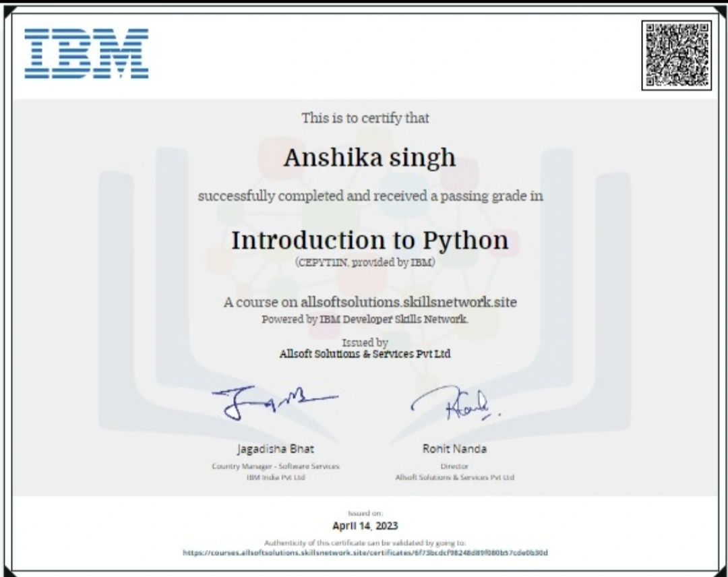Click Rohit Nanda's handwritten signature

pos(456,403)
